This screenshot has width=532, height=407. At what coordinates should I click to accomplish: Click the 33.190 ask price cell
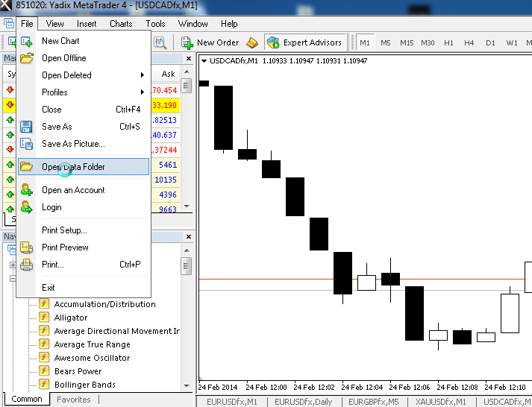pyautogui.click(x=165, y=105)
